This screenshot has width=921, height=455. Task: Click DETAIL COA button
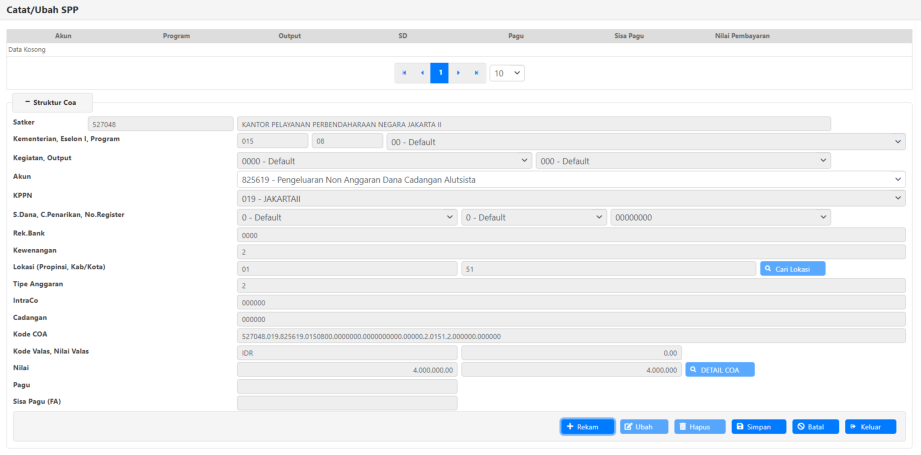720,369
